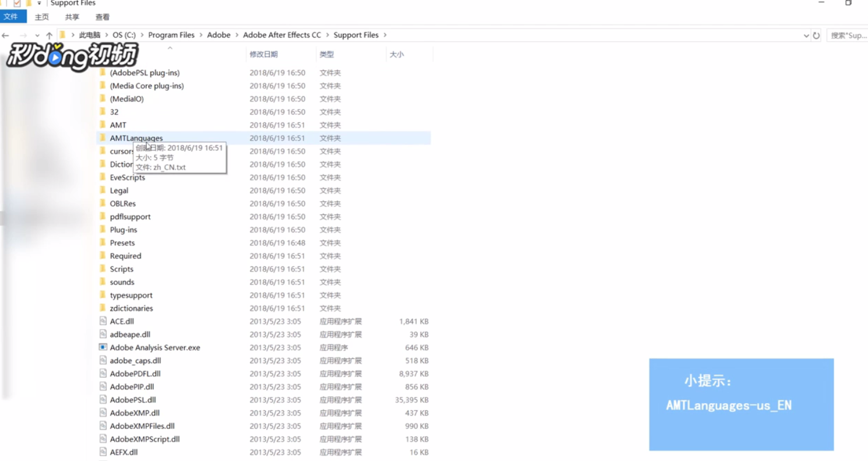The height and width of the screenshot is (461, 868).
Task: Select the typesupport folder icon
Action: coord(103,295)
